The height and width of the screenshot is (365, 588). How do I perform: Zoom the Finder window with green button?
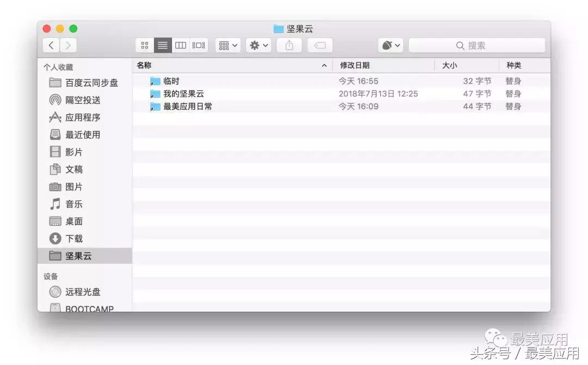tap(73, 28)
